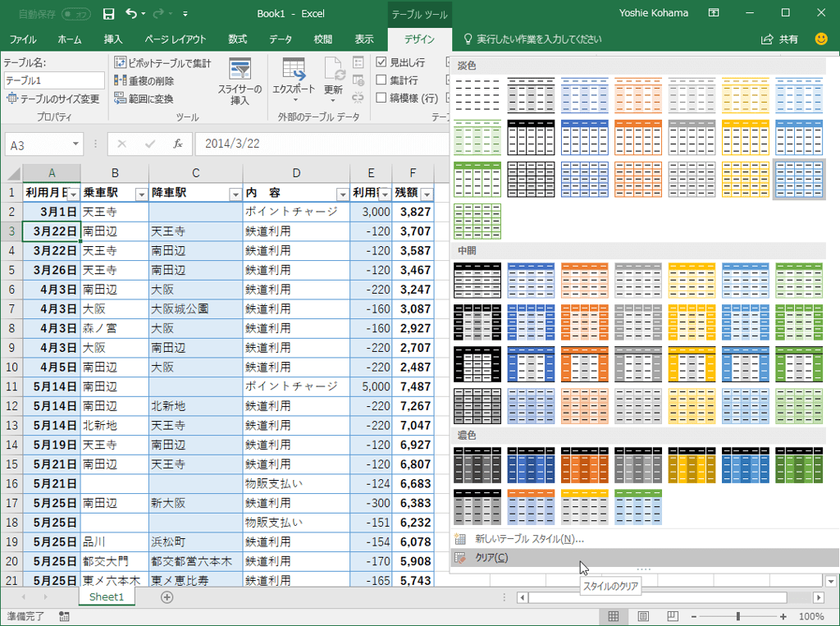This screenshot has width=840, height=626.
Task: Click the select-all corner triangle
Action: click(13, 173)
